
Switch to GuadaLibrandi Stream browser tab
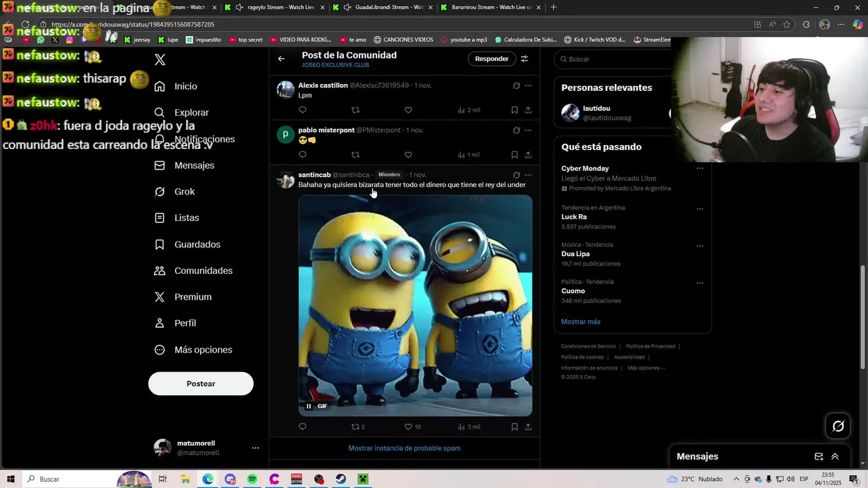click(383, 7)
